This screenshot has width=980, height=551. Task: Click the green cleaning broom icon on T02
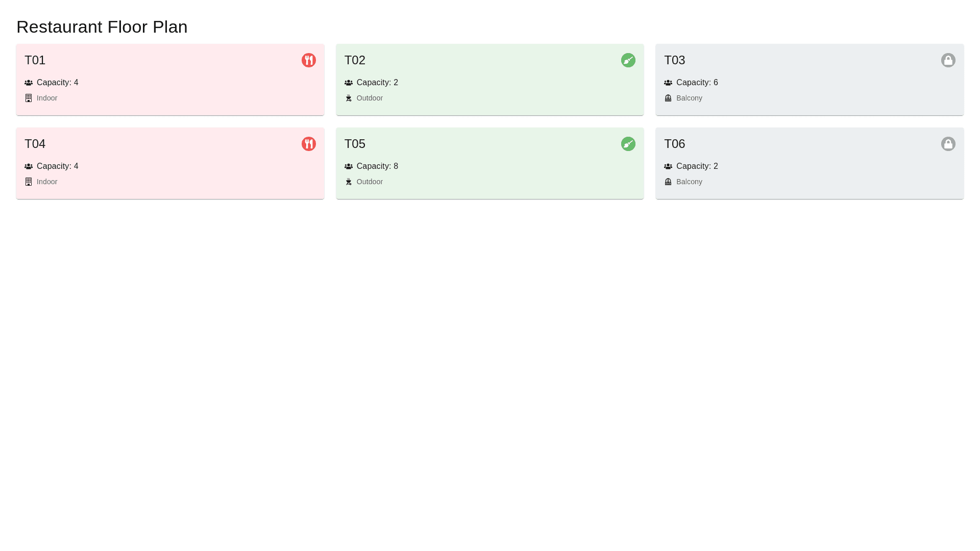(628, 60)
